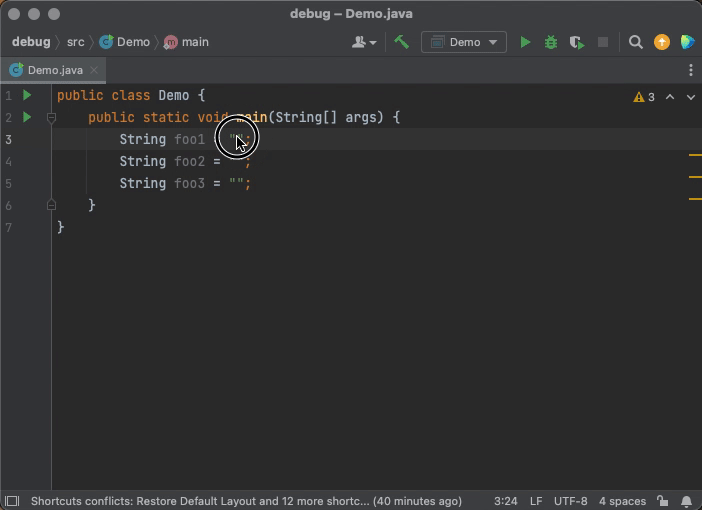Run Demo with coverage shield icon

[577, 43]
